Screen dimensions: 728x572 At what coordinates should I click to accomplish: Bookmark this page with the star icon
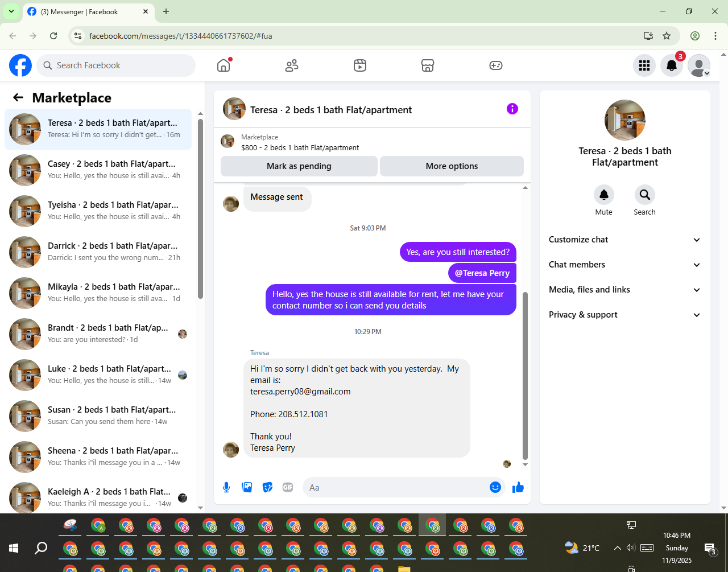(x=667, y=36)
